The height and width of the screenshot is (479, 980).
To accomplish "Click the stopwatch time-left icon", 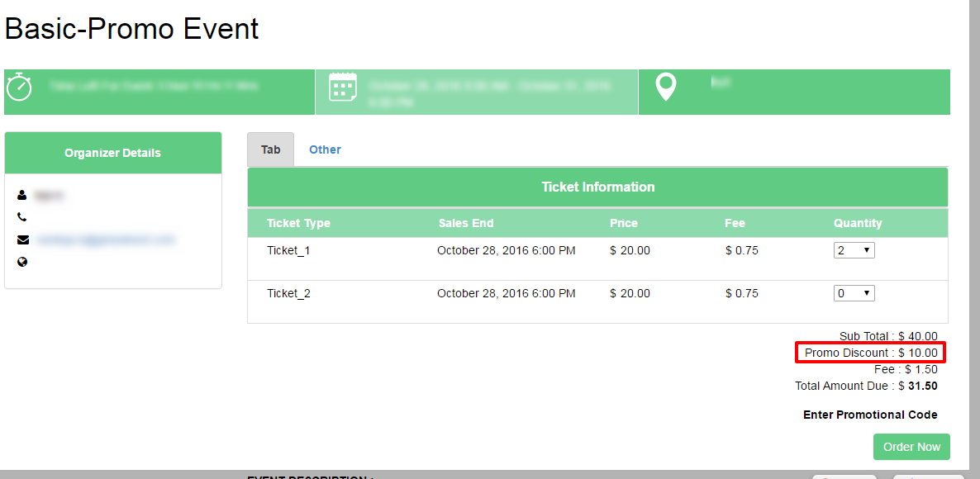I will click(19, 87).
